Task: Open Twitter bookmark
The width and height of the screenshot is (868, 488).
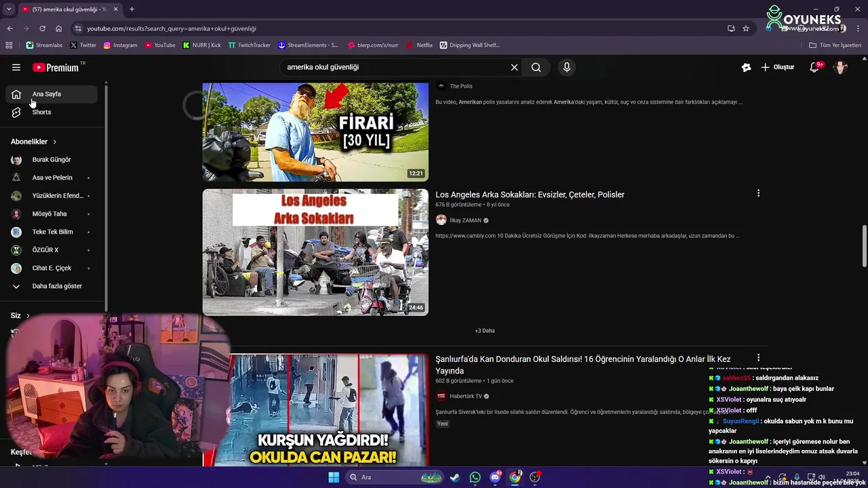Action: (83, 45)
